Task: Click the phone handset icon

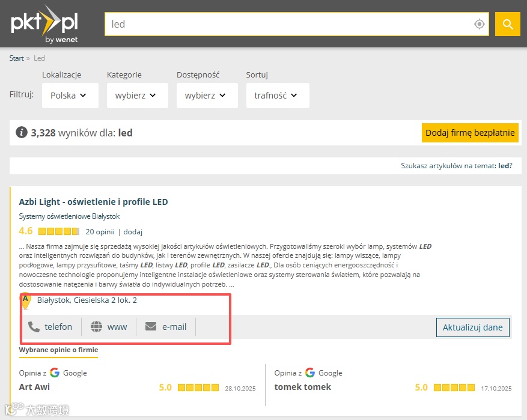Action: 34,327
